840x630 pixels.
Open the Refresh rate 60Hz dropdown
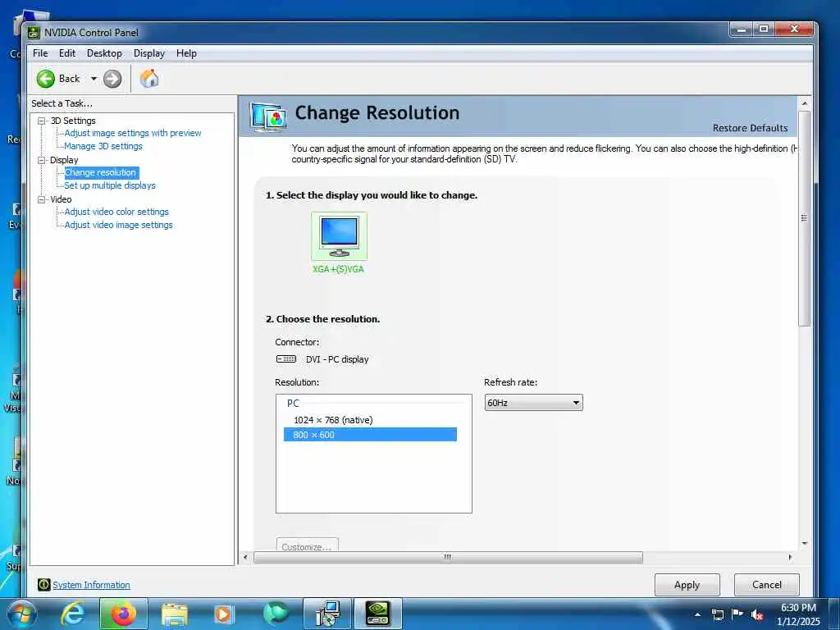(533, 402)
